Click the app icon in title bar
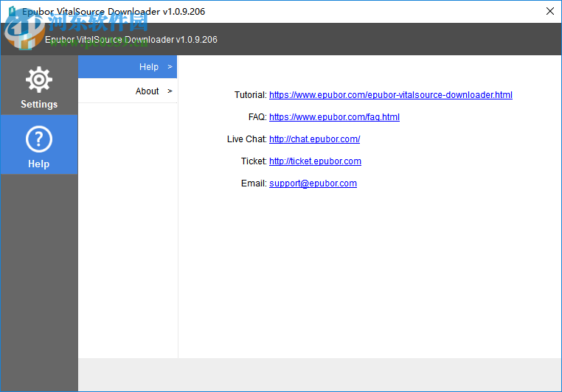The height and width of the screenshot is (392, 562). pyautogui.click(x=13, y=12)
